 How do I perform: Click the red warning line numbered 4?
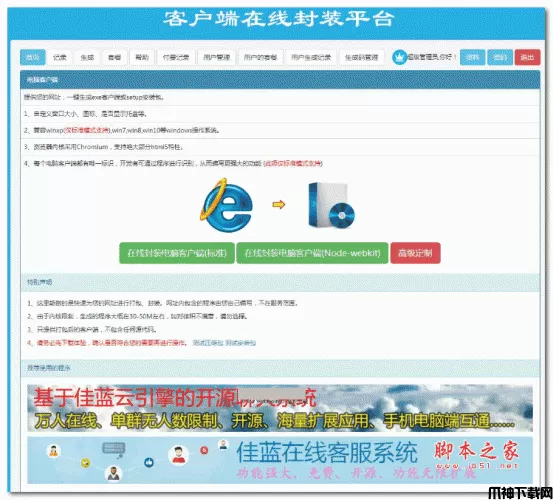tap(107, 343)
